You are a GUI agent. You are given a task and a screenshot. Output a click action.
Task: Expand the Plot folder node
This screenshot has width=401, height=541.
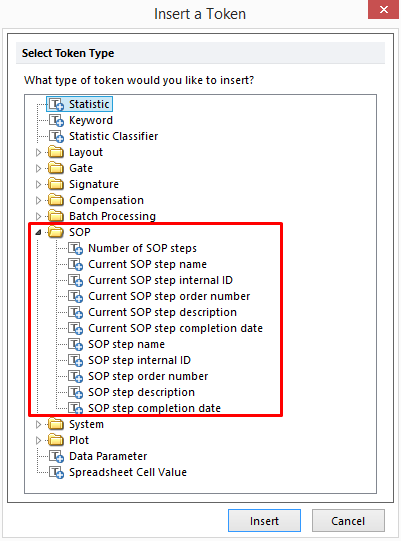click(38, 440)
